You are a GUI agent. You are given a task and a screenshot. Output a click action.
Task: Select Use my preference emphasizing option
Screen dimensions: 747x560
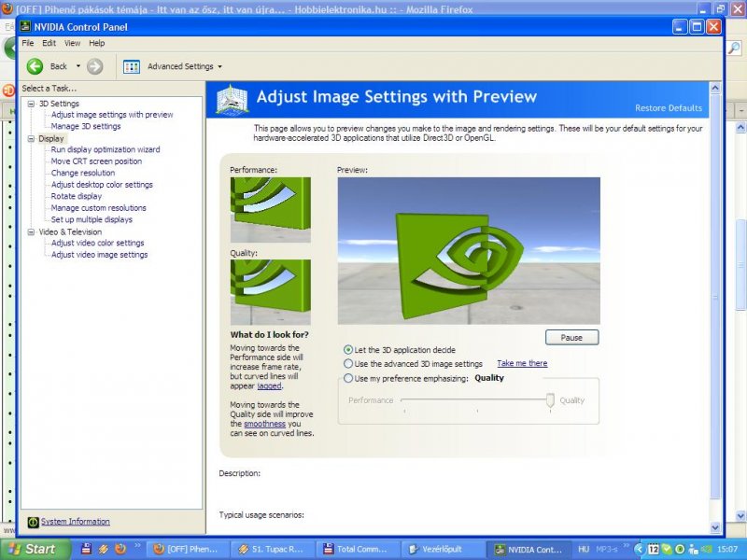pos(348,379)
